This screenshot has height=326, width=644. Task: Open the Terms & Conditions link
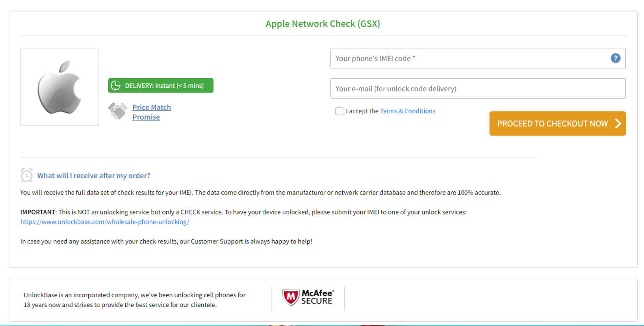tap(408, 111)
